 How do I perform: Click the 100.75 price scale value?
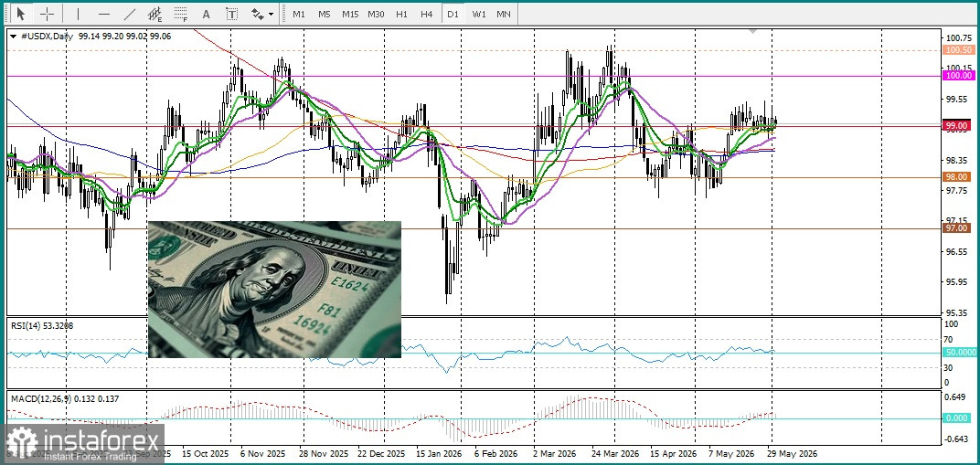click(957, 37)
